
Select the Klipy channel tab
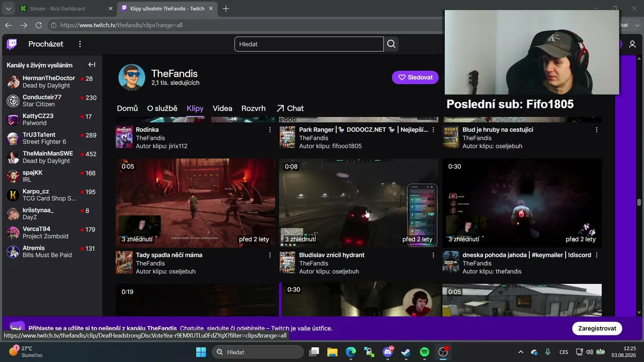[x=195, y=108]
